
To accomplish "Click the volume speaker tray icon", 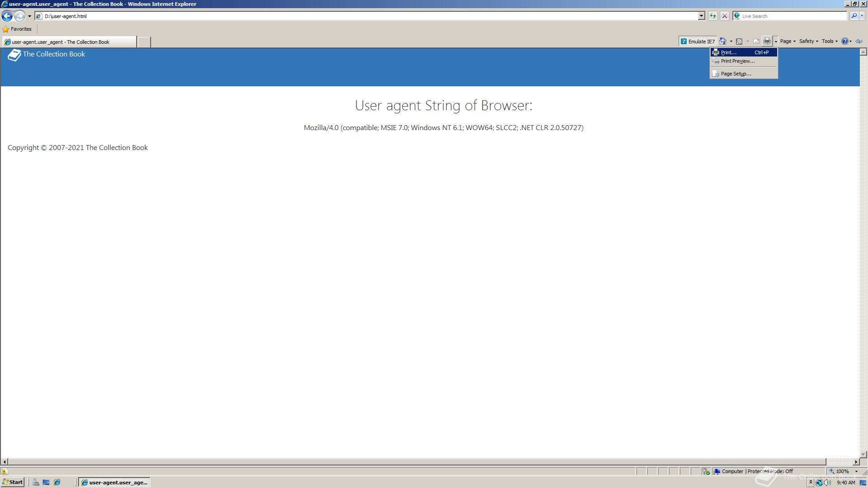I will pyautogui.click(x=828, y=483).
